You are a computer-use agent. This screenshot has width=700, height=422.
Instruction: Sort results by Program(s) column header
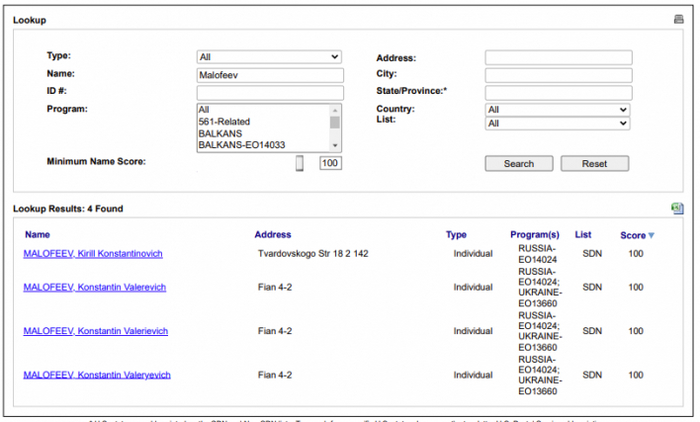[x=534, y=234]
